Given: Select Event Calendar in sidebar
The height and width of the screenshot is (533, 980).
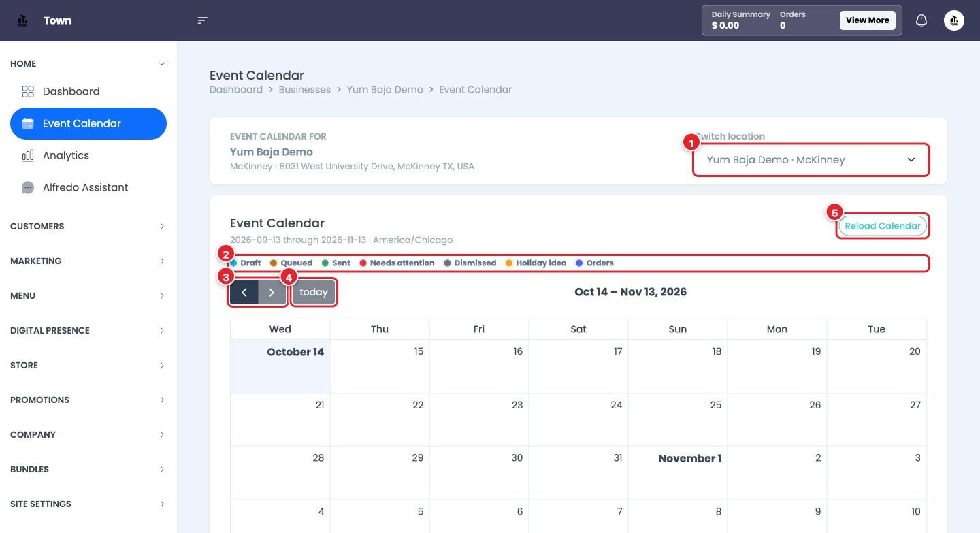Looking at the screenshot, I should (x=88, y=123).
